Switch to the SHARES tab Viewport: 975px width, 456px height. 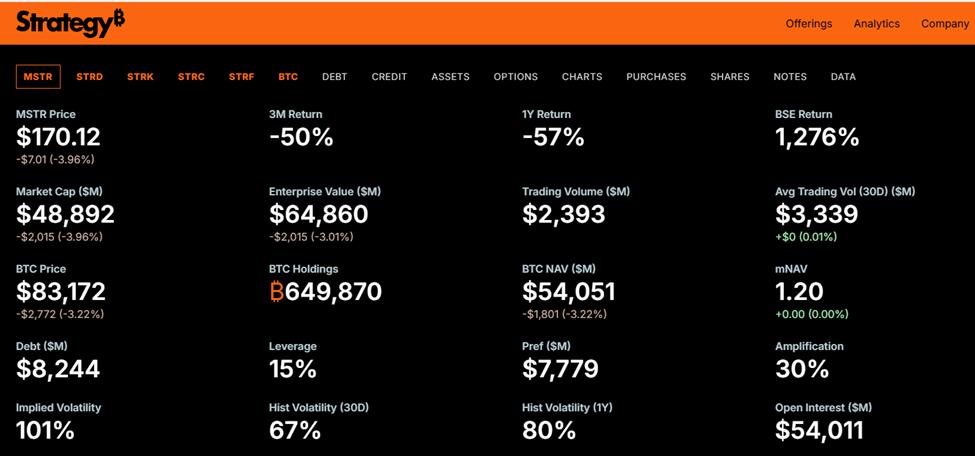(730, 77)
